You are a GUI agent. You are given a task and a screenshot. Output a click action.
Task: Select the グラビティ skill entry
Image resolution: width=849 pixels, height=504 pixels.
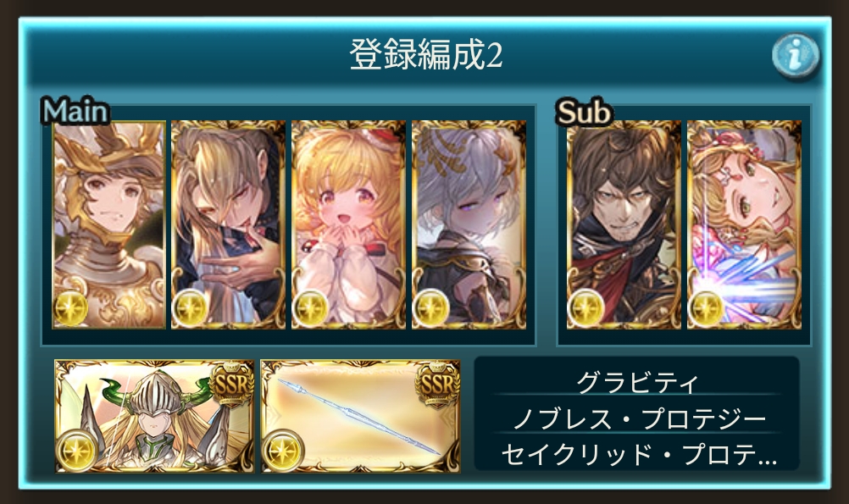click(637, 383)
